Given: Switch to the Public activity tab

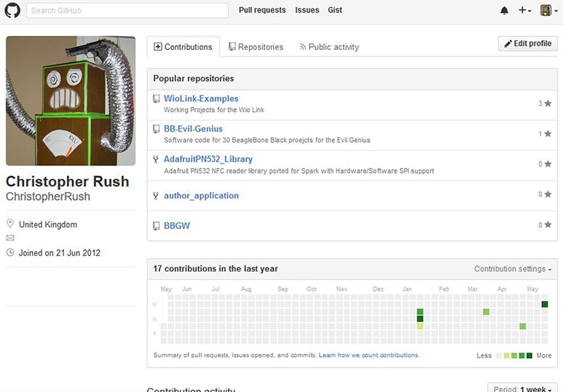Looking at the screenshot, I should tap(329, 47).
